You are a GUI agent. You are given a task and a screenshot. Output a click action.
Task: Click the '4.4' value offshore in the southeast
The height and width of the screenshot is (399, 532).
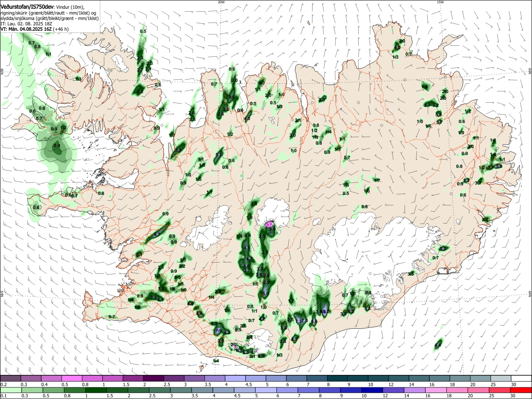[x=438, y=345]
